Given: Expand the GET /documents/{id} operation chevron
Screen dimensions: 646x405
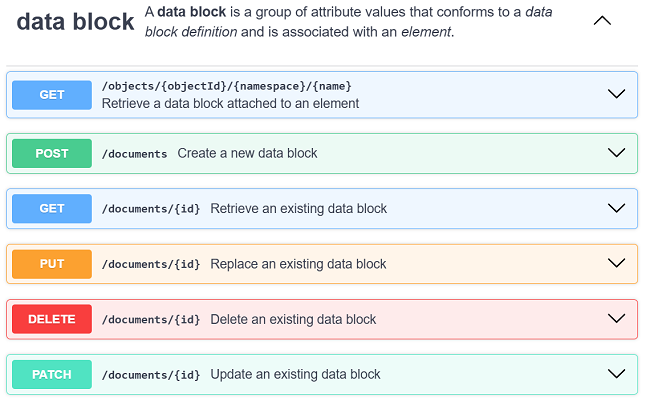Looking at the screenshot, I should click(616, 208).
